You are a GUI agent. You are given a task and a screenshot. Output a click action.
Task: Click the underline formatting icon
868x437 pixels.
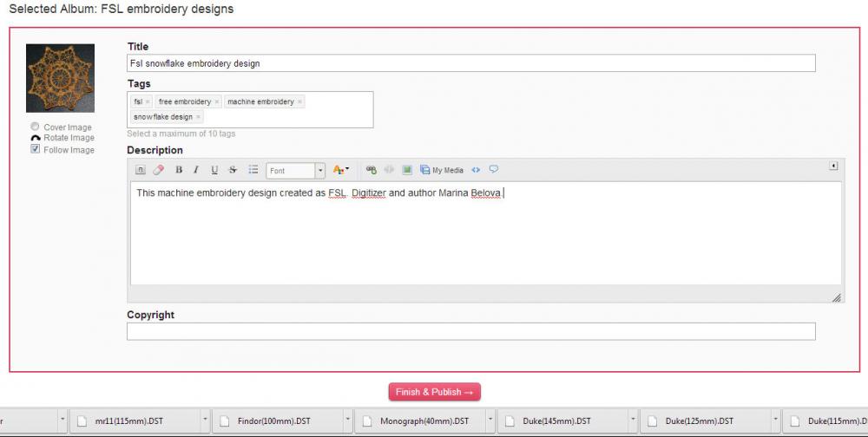pos(214,170)
